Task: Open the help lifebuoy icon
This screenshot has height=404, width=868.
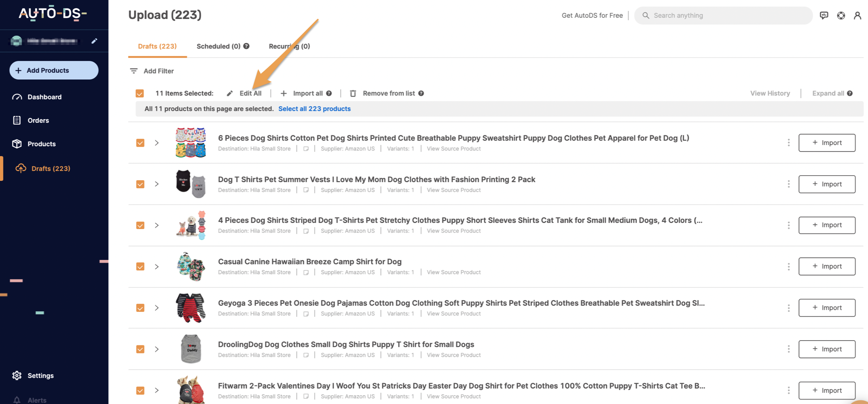Action: [841, 15]
